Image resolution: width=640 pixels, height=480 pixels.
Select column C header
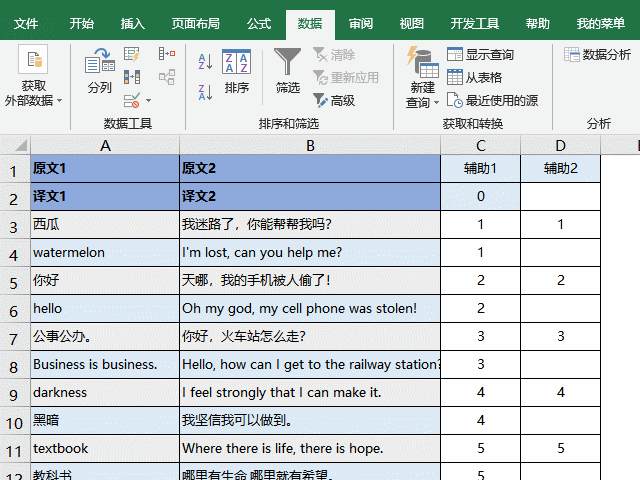[481, 145]
